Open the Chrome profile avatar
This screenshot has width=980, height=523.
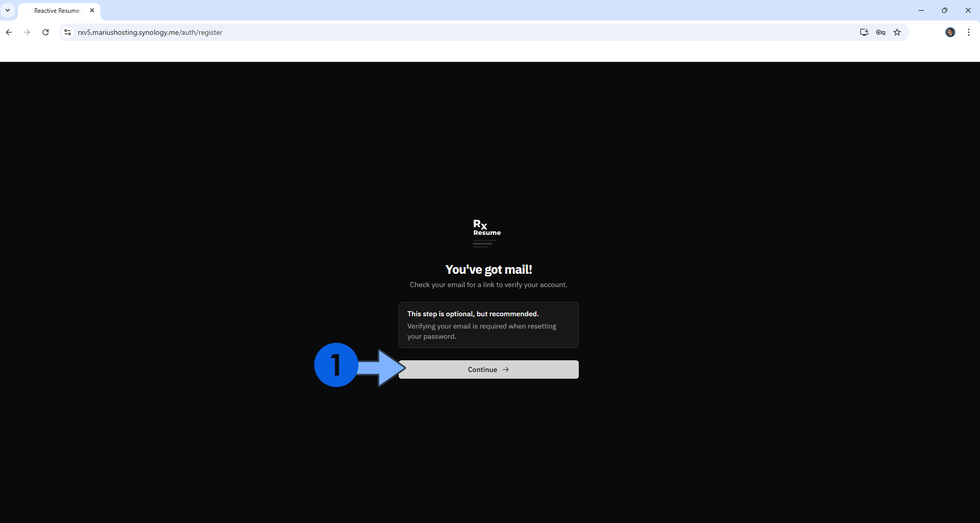pos(950,32)
